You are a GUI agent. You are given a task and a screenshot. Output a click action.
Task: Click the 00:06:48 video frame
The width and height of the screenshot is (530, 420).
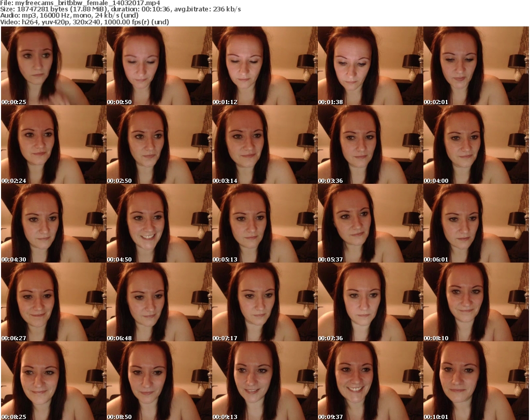point(159,302)
